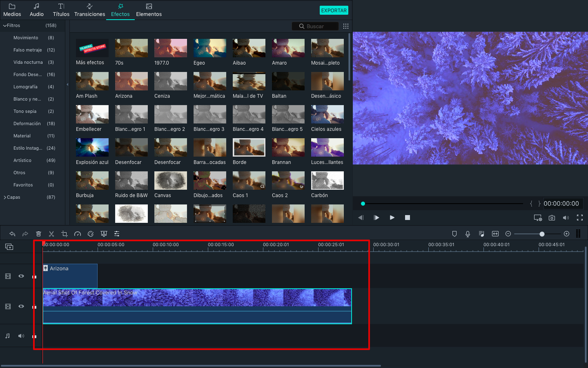Click the effects list scrollbar
This screenshot has height=368, width=588.
pyautogui.click(x=350, y=57)
